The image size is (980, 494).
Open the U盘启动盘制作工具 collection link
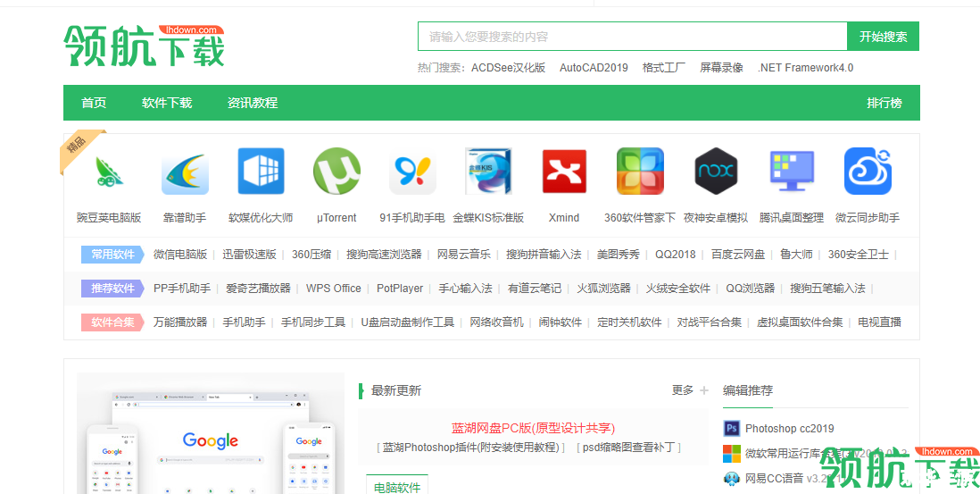408,322
